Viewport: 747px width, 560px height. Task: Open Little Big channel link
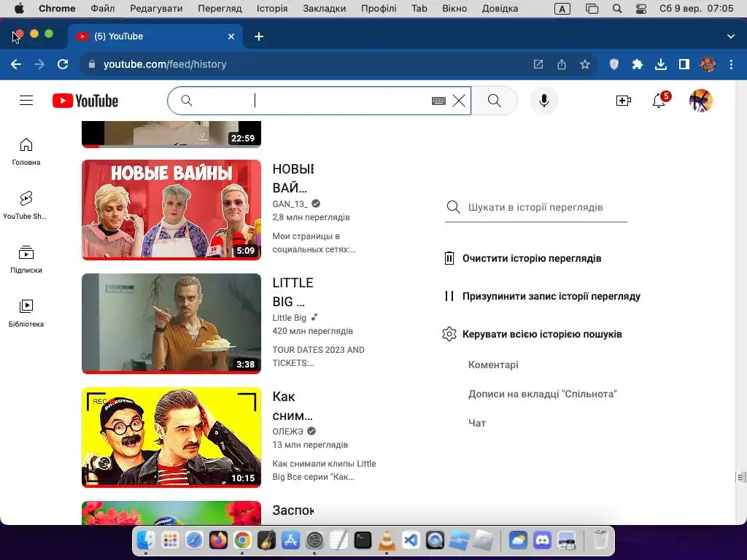289,318
